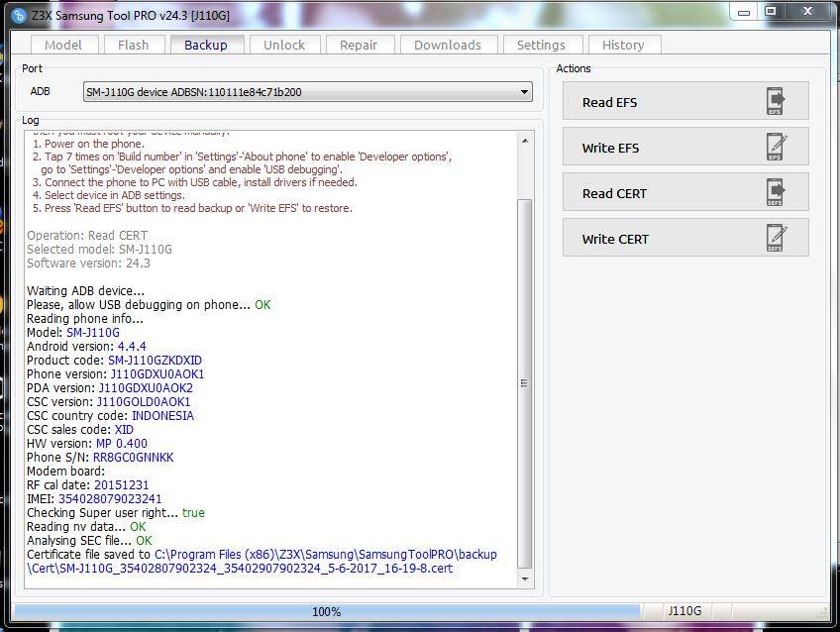View the History tab
The width and height of the screenshot is (840, 632).
click(624, 45)
